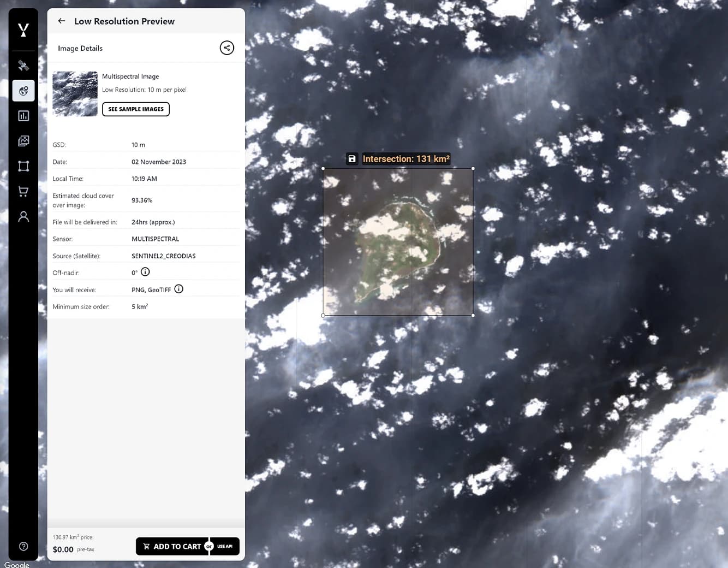Click the bottom-right corner handle of selection box
728x568 pixels.
[473, 315]
